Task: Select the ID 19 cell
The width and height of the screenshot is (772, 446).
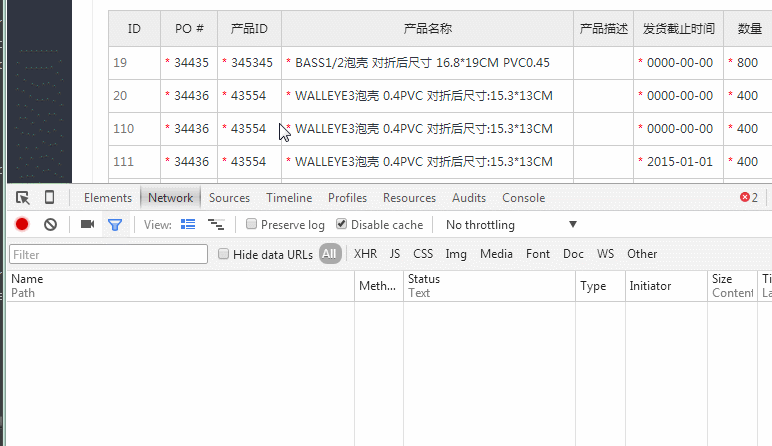Action: coord(134,63)
